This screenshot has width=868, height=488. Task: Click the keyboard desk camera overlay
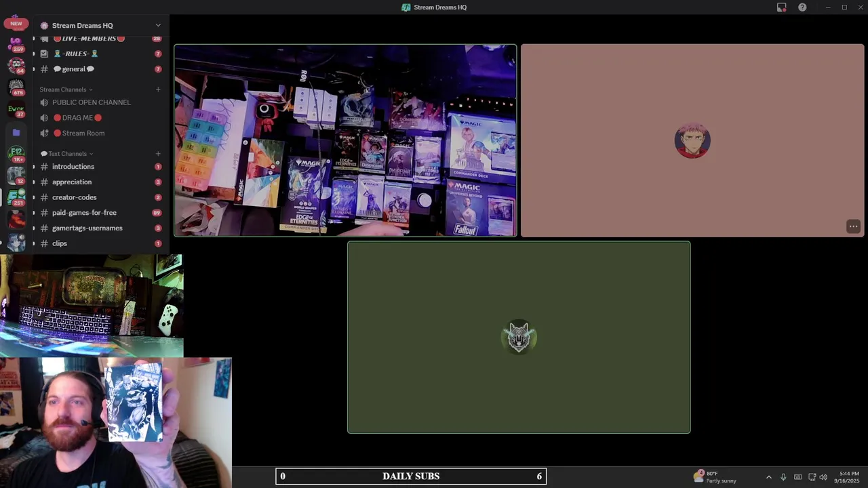[x=92, y=306]
